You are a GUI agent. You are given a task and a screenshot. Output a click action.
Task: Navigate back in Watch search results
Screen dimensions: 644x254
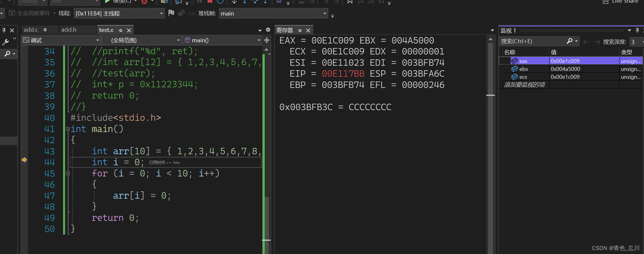pyautogui.click(x=586, y=42)
